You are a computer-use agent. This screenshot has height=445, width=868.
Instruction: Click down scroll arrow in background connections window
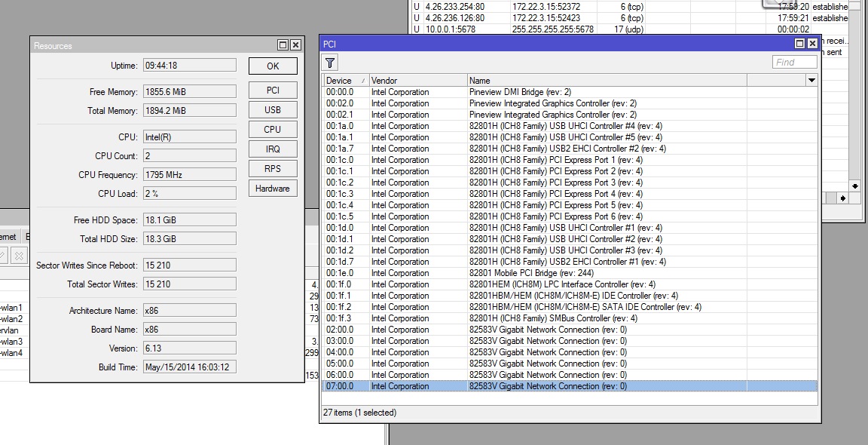854,186
